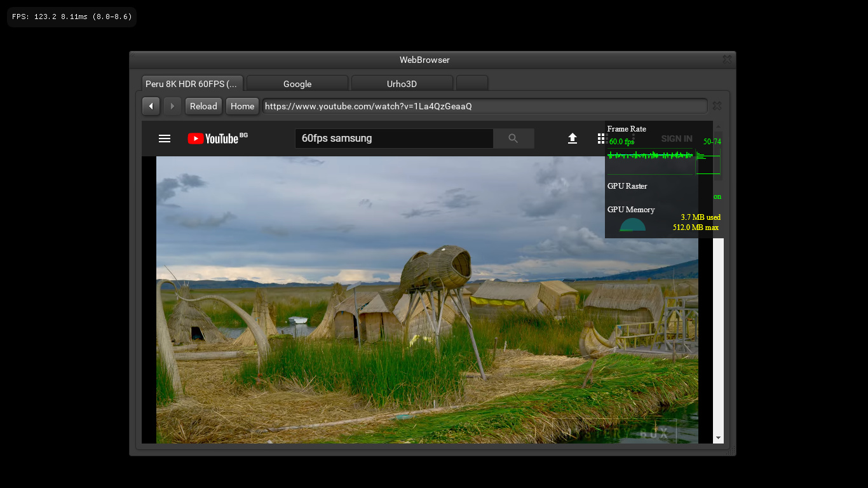This screenshot has height=488, width=868.
Task: Sign in to YouTube
Action: [677, 139]
